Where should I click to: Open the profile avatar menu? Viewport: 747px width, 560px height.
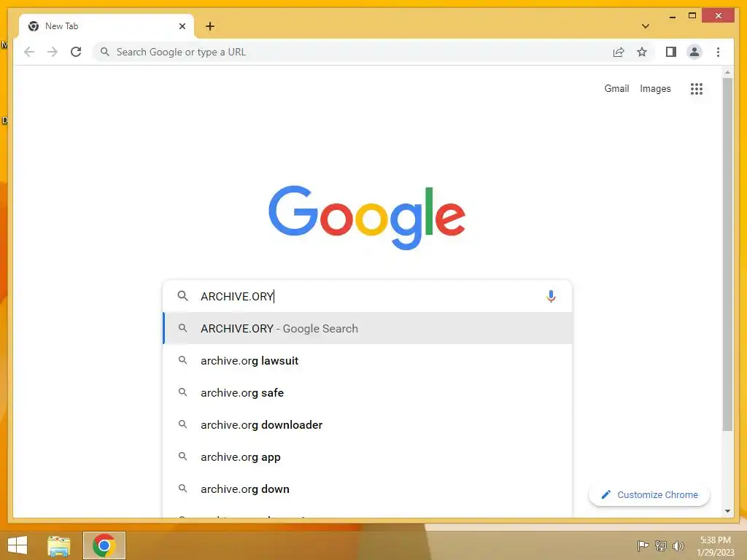coord(694,52)
